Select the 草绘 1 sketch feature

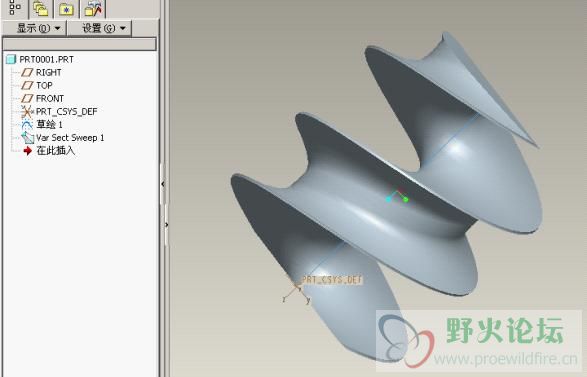point(49,124)
